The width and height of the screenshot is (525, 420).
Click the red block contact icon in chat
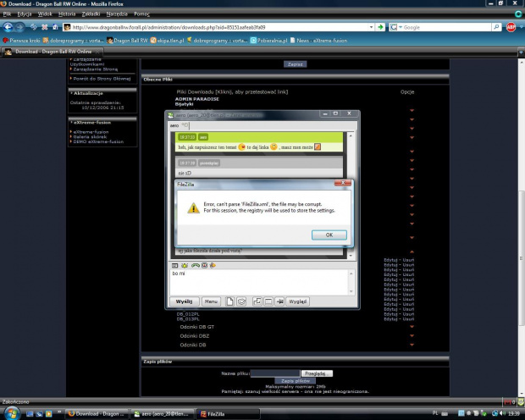[204, 265]
